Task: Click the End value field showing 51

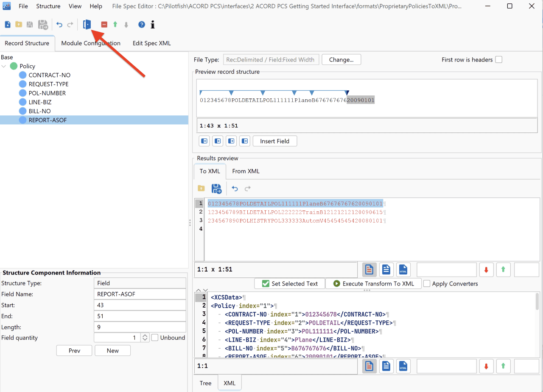Action: click(x=140, y=316)
